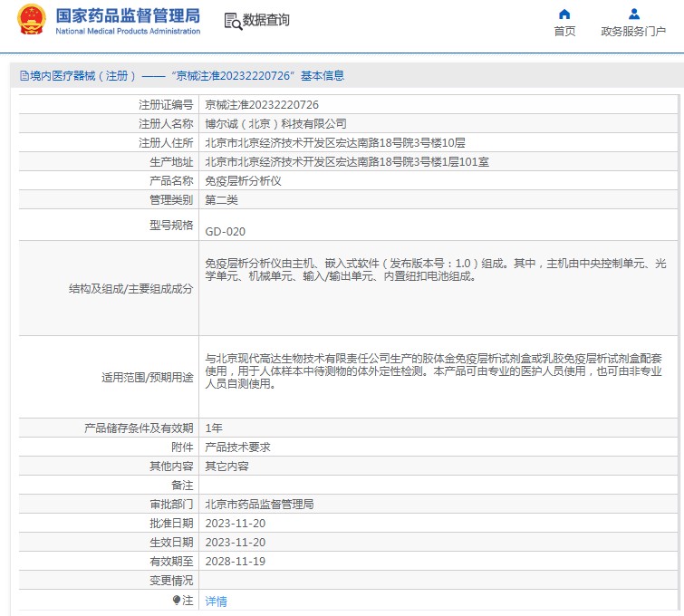Click the 结构及组成 description text
Screen dimensions: 684x616
click(x=436, y=270)
